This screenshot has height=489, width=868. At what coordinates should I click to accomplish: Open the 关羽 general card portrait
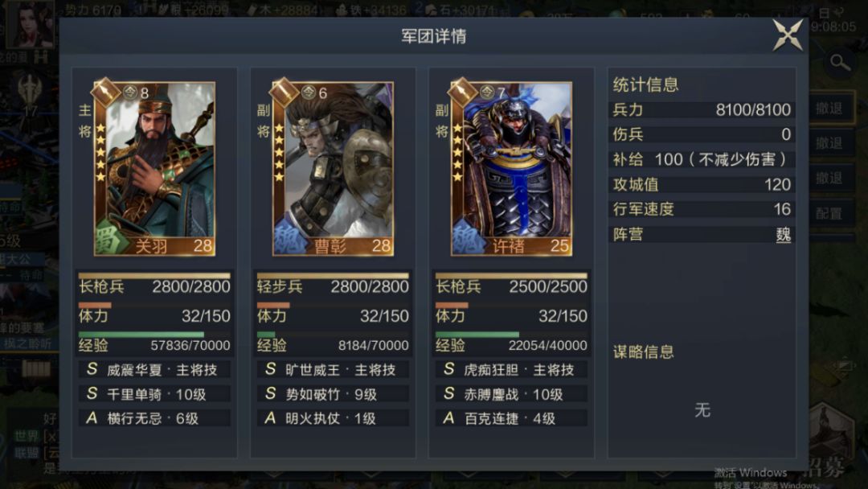click(x=154, y=169)
